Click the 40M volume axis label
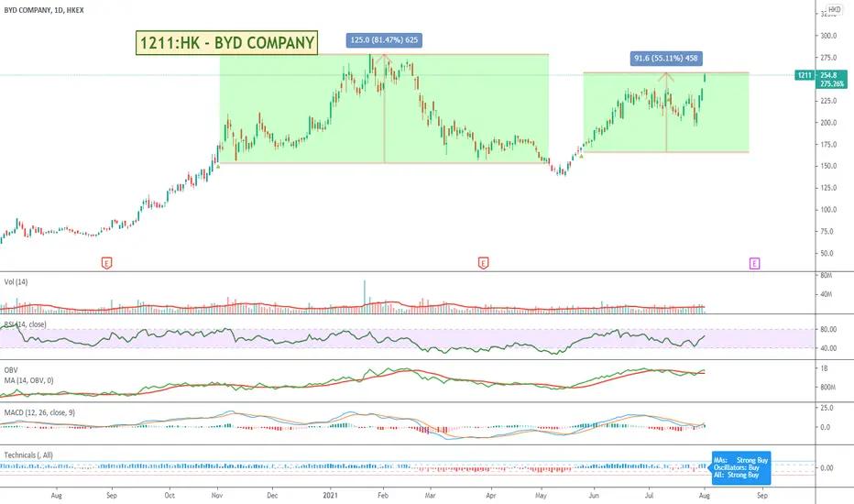This screenshot has width=854, height=504. pos(827,294)
